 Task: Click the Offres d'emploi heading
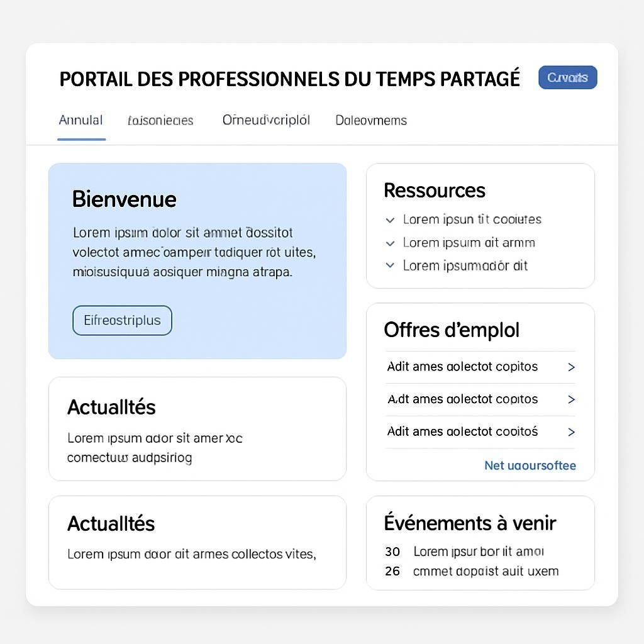(452, 330)
